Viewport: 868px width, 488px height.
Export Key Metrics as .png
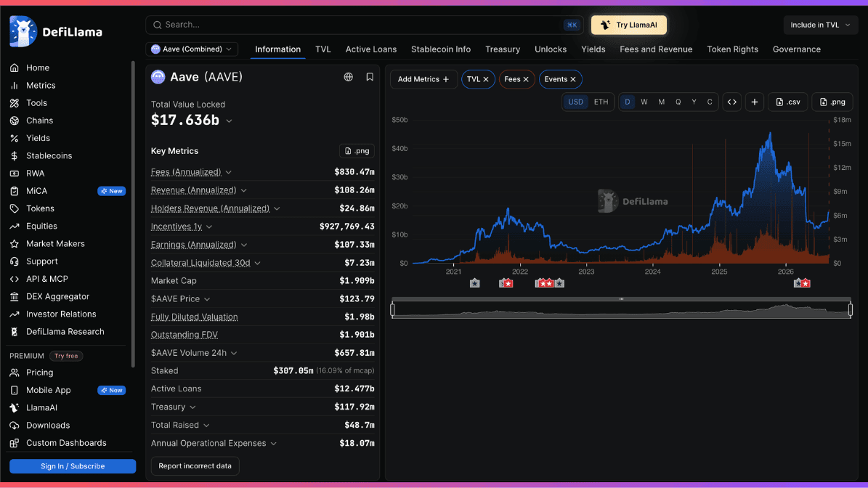(x=357, y=150)
